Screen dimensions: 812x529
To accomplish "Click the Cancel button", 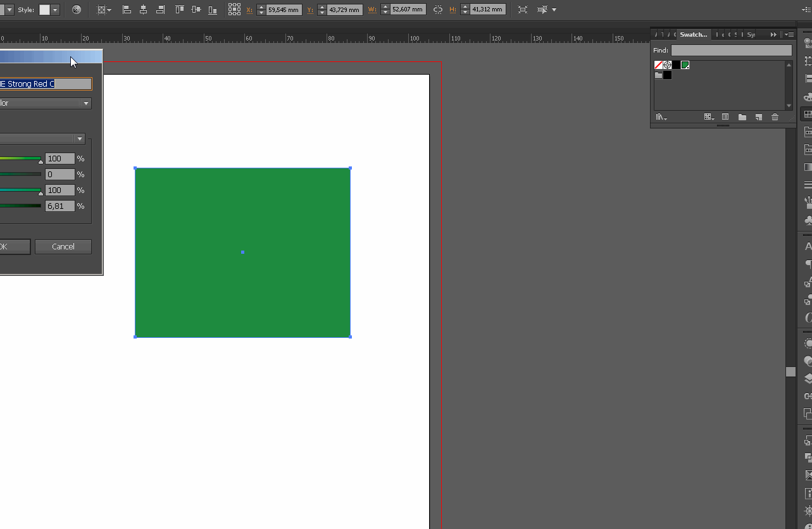I will [x=63, y=247].
